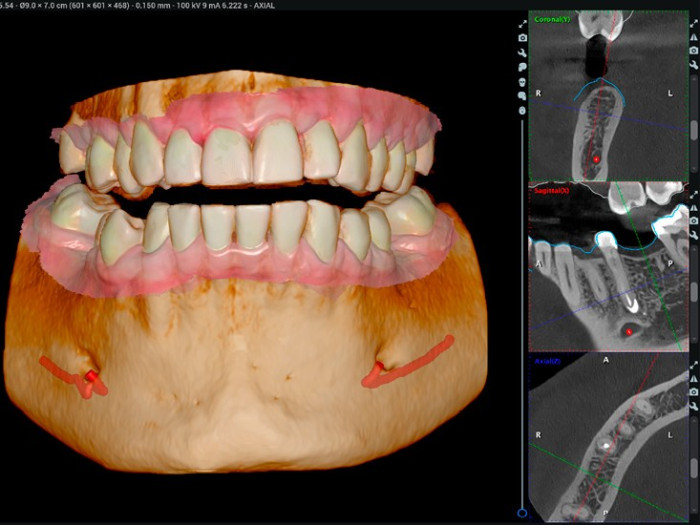Click the 3D view vertical slider handle
The width and height of the screenshot is (700, 525).
522,513
